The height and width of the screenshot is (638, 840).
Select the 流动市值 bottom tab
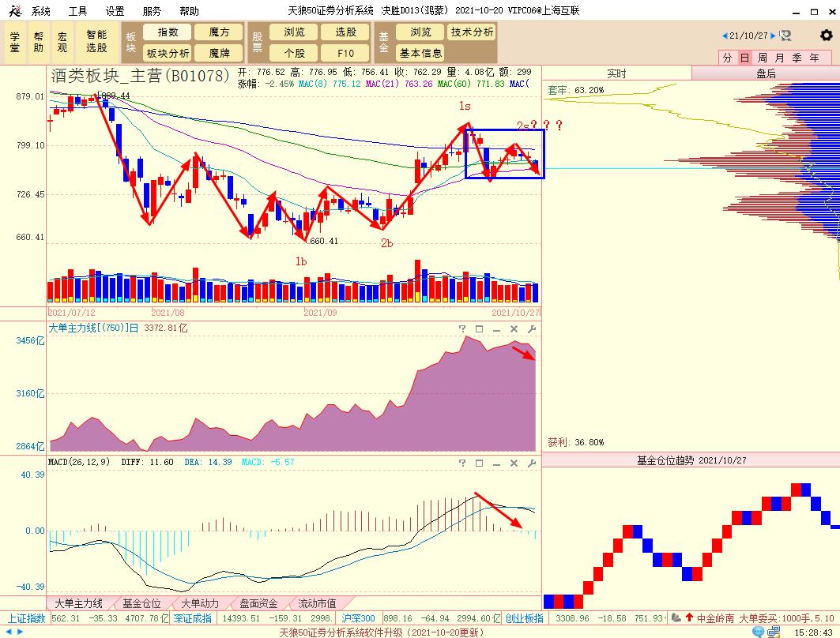click(317, 603)
